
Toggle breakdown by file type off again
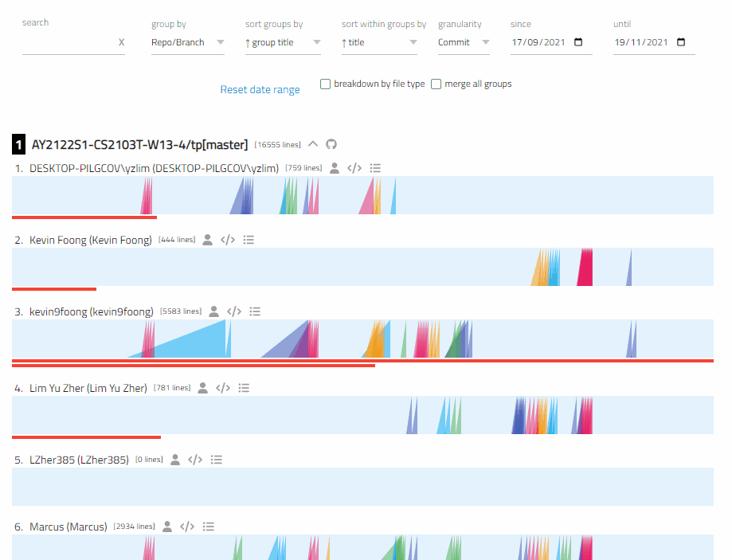(325, 84)
